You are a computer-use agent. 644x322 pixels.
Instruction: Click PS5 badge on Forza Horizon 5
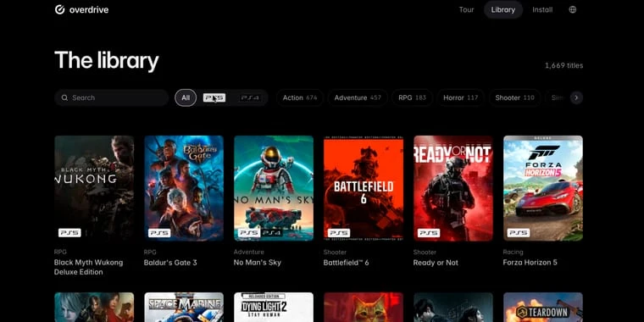519,233
